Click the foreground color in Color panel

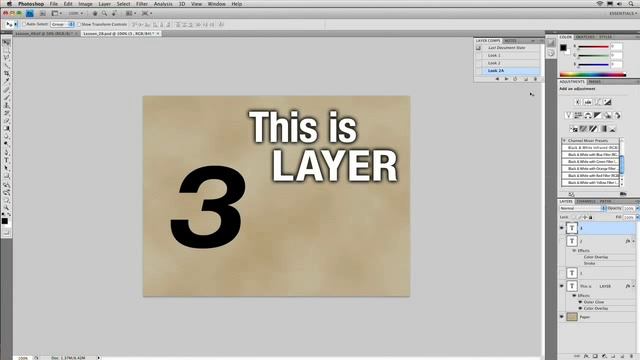(563, 48)
